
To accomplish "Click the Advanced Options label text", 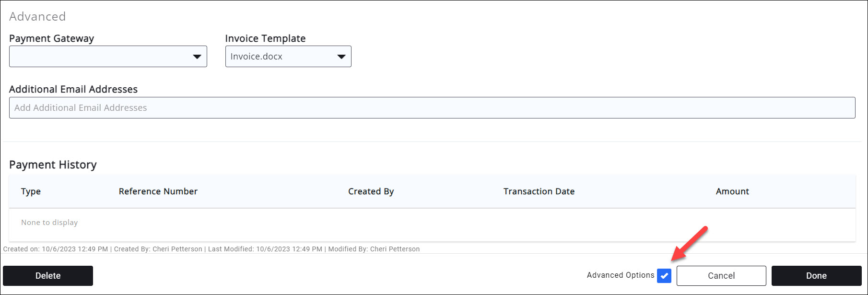I will (x=620, y=275).
